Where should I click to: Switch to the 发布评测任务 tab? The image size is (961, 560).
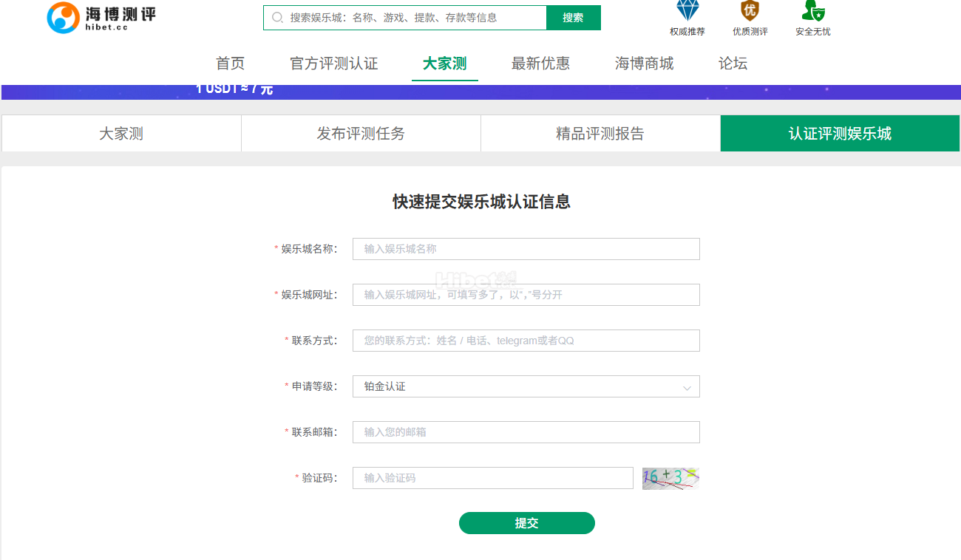coord(361,134)
